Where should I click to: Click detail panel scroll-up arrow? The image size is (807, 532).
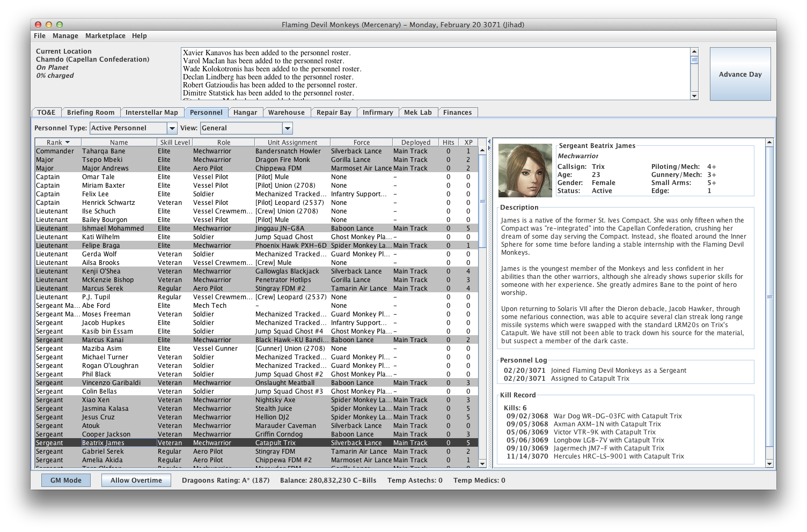click(769, 143)
